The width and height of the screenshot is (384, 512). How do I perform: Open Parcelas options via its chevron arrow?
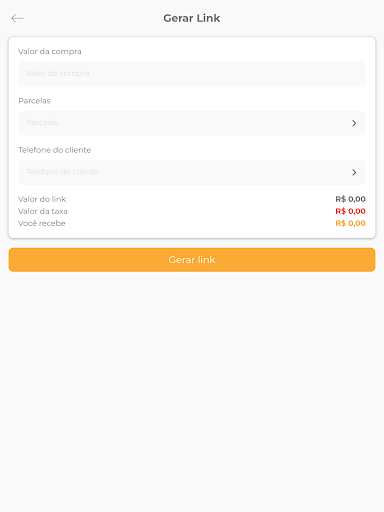[354, 123]
